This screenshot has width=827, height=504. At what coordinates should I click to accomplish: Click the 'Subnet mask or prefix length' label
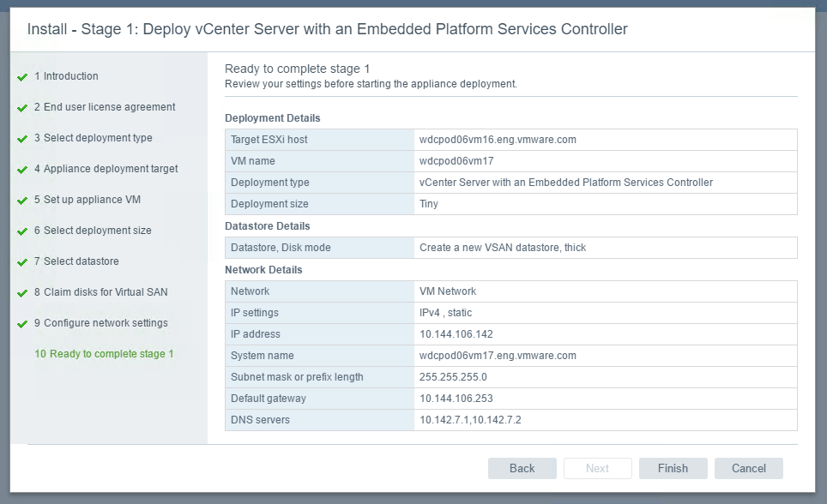tap(297, 377)
